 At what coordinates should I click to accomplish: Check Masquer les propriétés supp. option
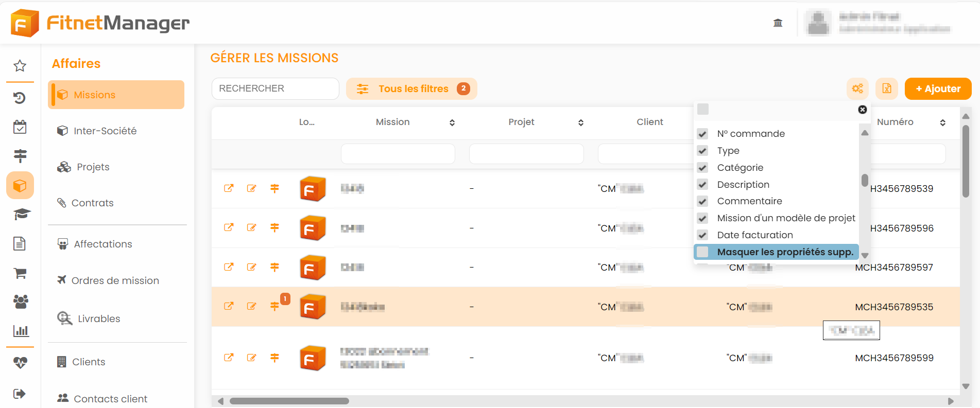click(x=702, y=252)
